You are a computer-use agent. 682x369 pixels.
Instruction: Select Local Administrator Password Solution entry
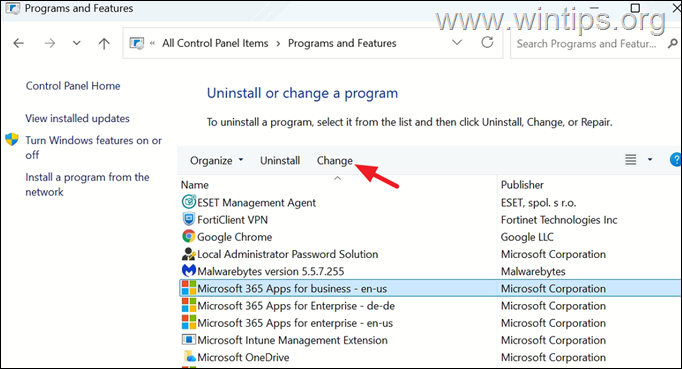(x=288, y=254)
